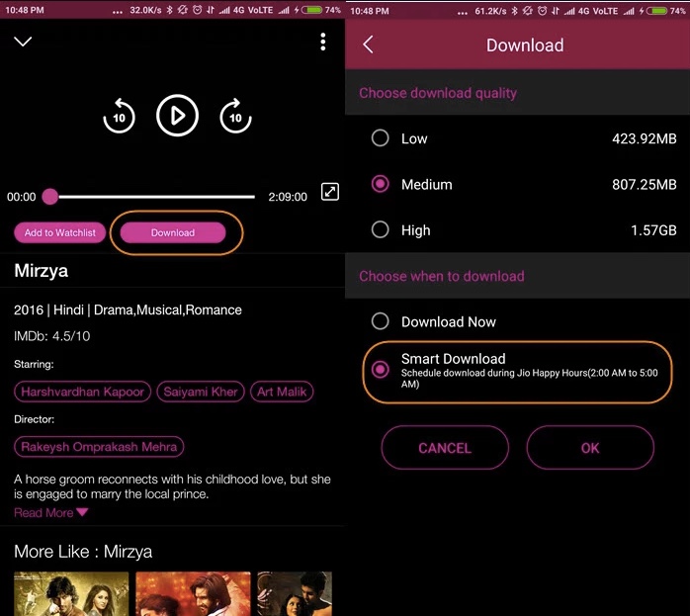Expand description with Read More
690x616 pixels.
coord(51,512)
